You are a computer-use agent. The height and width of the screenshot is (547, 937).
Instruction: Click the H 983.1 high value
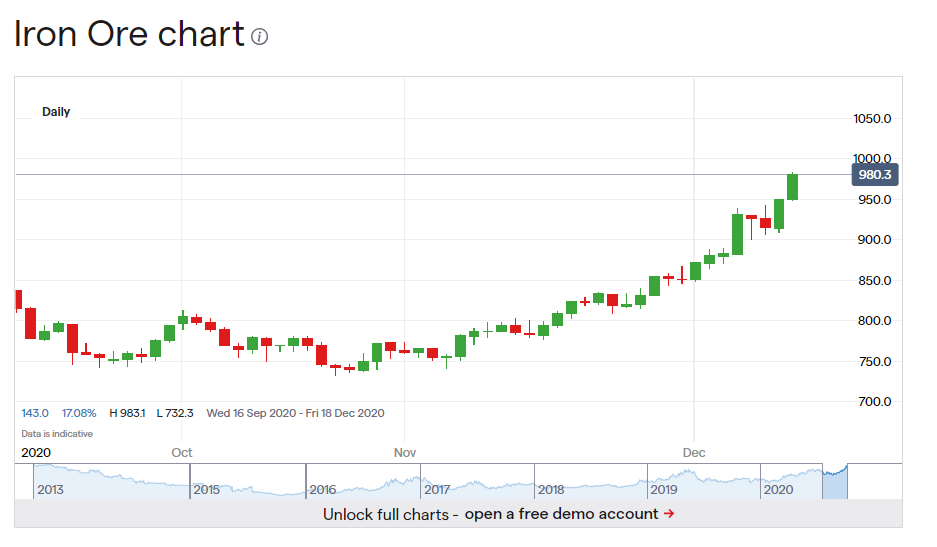pyautogui.click(x=127, y=413)
